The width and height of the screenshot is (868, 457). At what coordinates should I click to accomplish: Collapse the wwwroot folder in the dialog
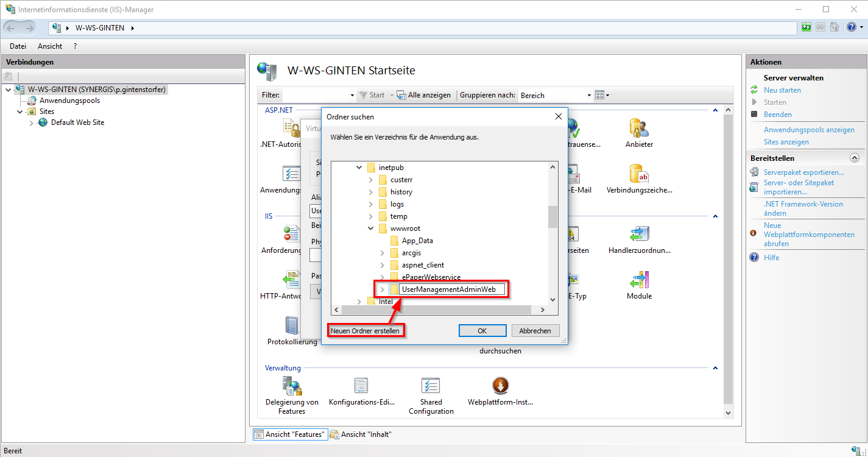click(370, 228)
